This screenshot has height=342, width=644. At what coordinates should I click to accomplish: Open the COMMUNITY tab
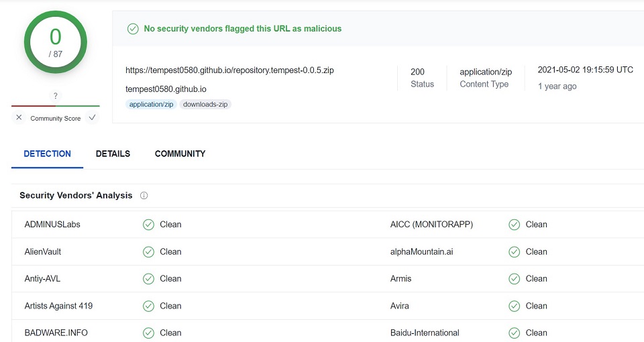[x=180, y=154]
